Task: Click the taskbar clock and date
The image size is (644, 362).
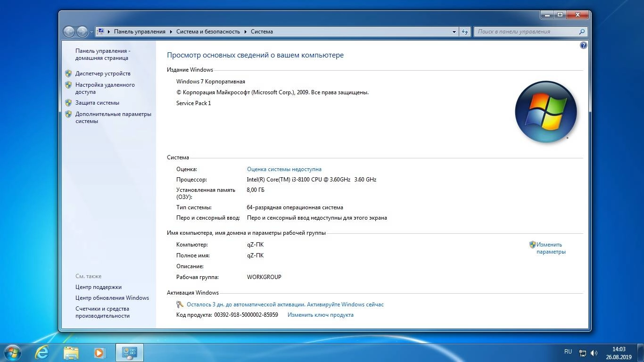Action: point(619,353)
